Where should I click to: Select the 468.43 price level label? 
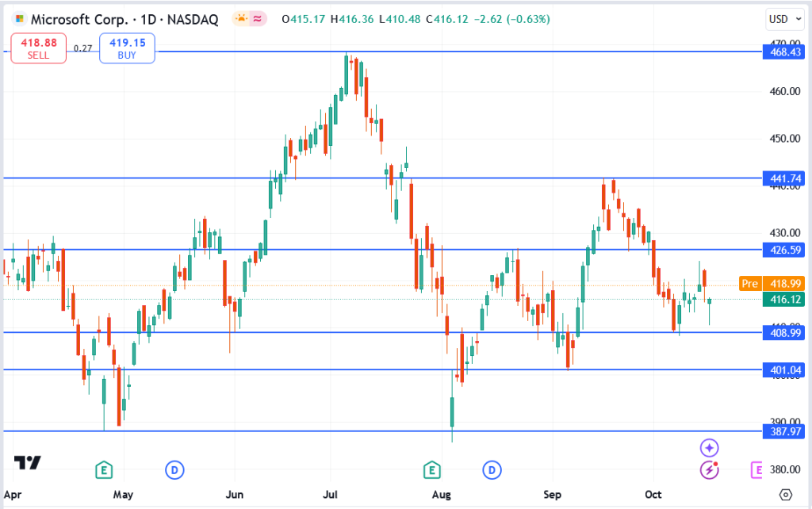click(x=784, y=52)
